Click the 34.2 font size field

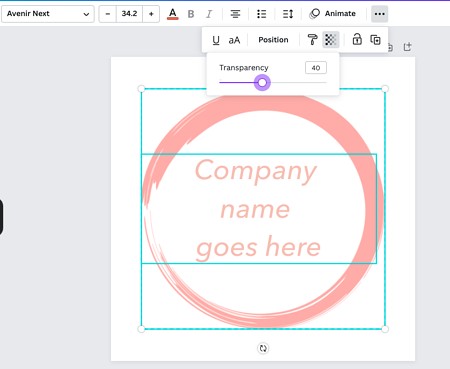pyautogui.click(x=129, y=14)
